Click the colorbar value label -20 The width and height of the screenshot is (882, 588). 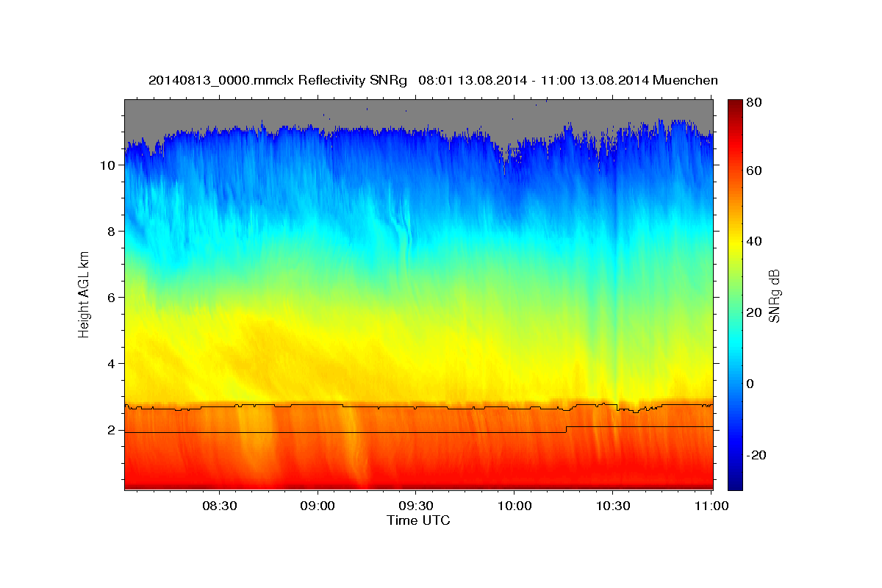(756, 455)
